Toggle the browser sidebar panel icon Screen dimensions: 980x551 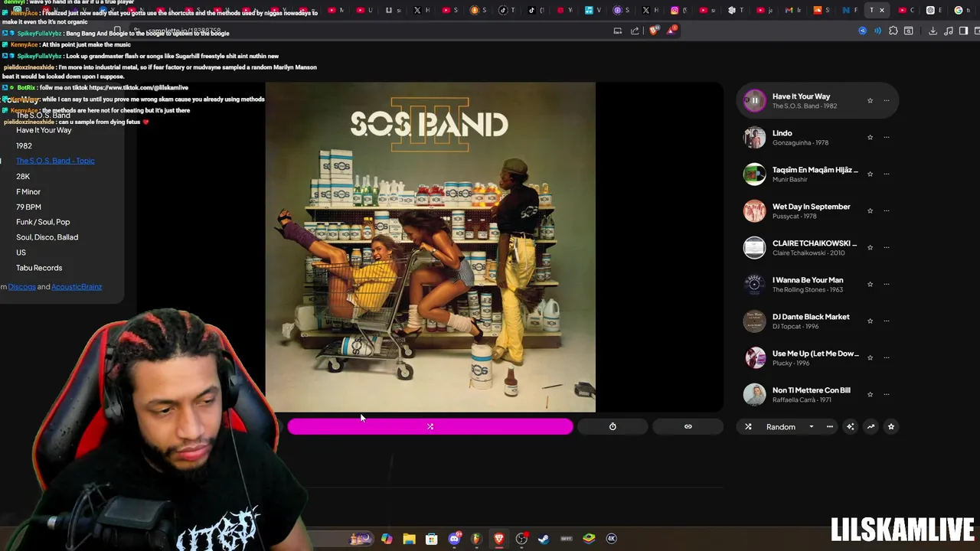pos(964,31)
